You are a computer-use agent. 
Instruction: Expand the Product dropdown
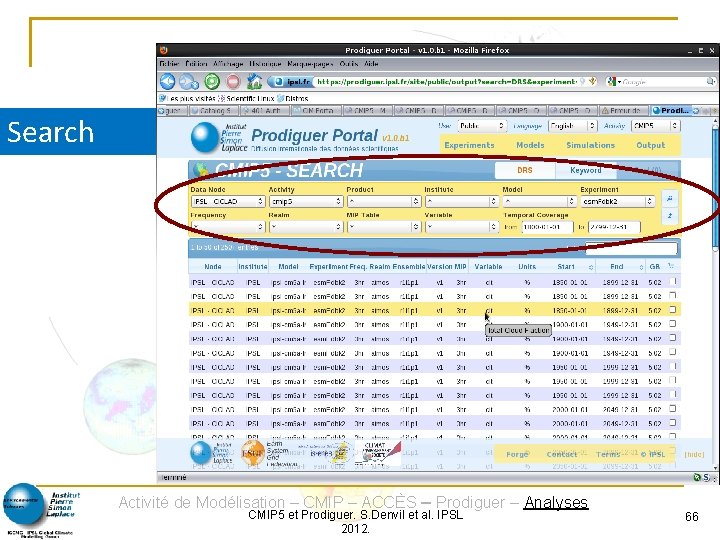(x=384, y=201)
